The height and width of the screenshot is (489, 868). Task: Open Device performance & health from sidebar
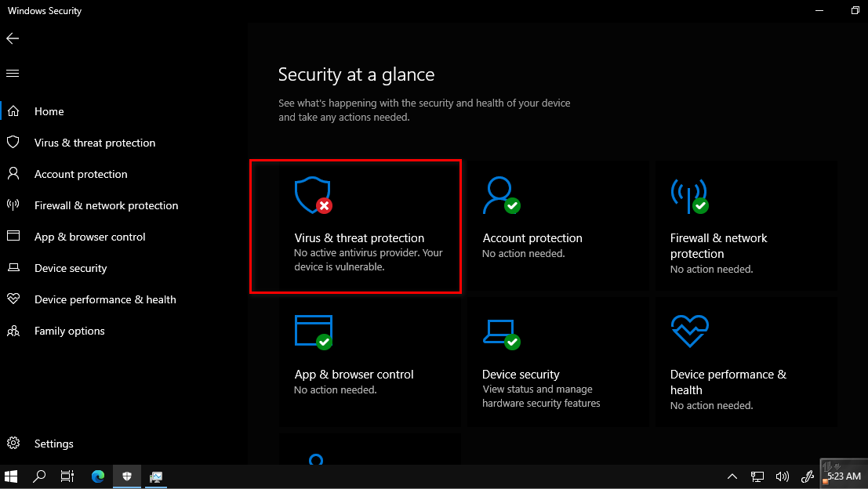click(105, 299)
